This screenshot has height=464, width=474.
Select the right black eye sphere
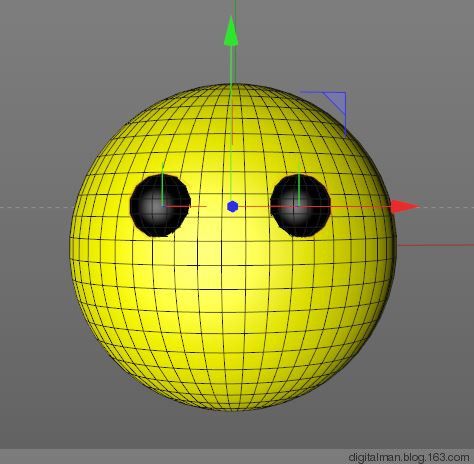pyautogui.click(x=300, y=205)
